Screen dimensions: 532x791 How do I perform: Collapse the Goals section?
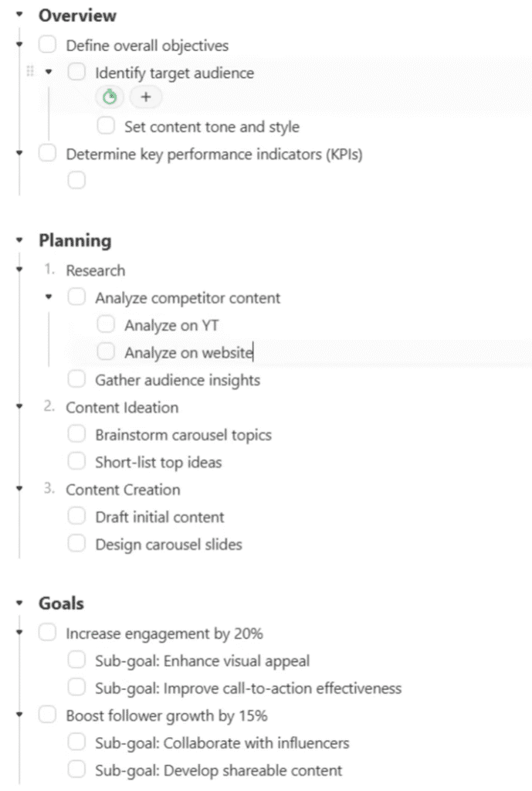click(19, 603)
